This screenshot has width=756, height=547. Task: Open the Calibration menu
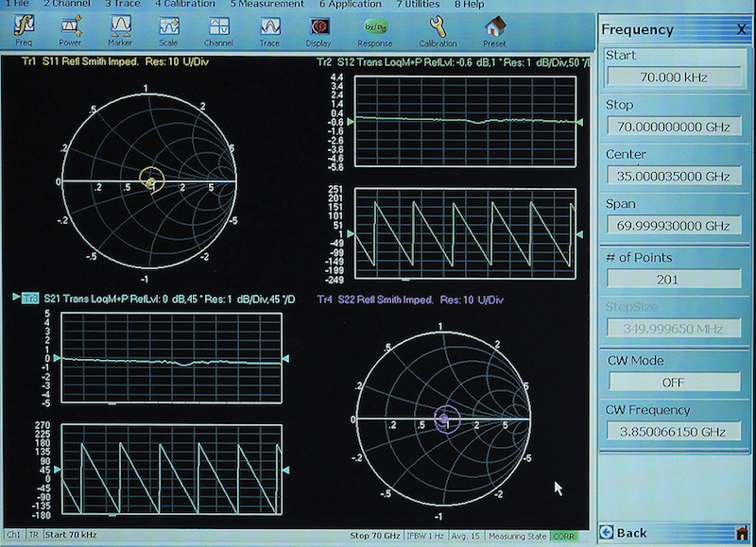(185, 4)
